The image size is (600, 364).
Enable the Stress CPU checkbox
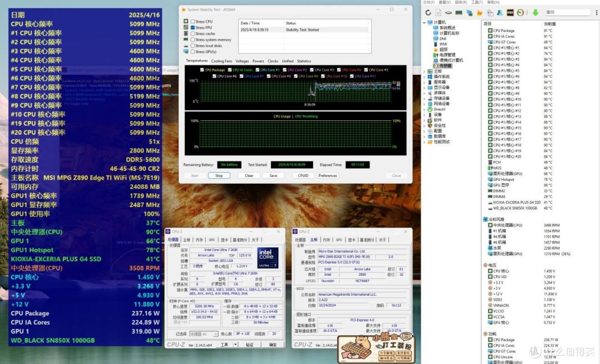(192, 22)
